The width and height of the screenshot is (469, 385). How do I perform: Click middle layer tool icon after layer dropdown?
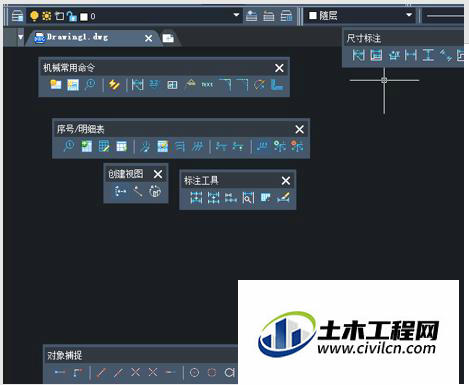tap(268, 16)
